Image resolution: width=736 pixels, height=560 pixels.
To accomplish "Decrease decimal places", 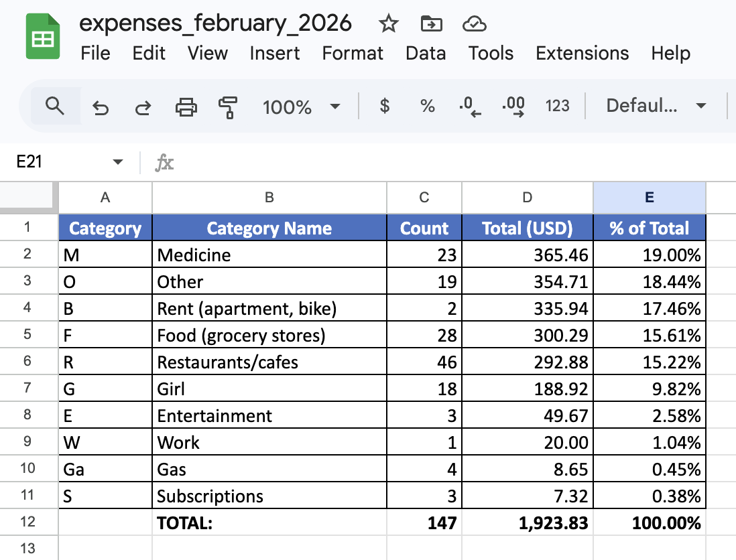I will pos(471,107).
